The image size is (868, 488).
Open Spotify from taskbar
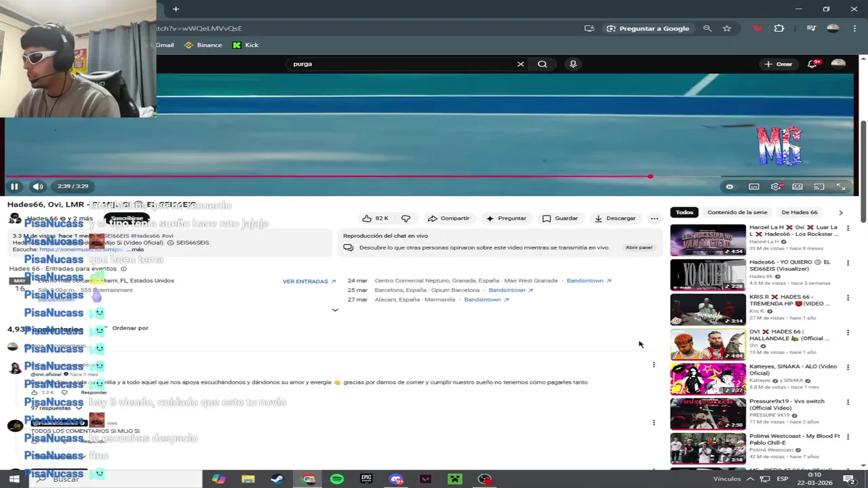point(337,479)
